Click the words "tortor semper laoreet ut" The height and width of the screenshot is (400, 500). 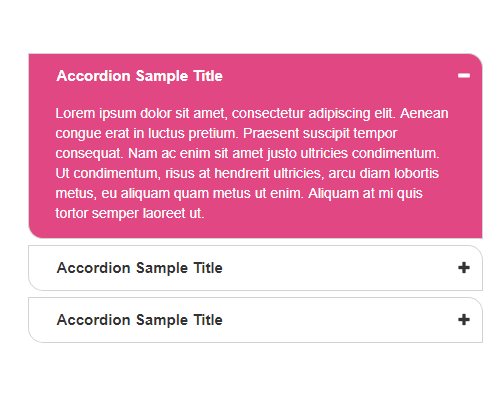(x=130, y=213)
